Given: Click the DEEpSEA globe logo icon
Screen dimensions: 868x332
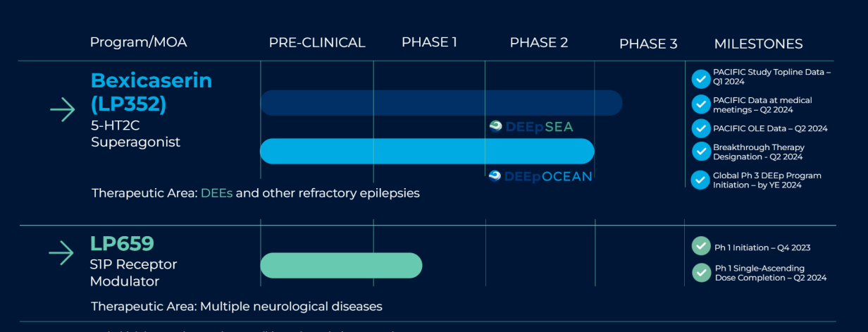Looking at the screenshot, I should [x=496, y=127].
